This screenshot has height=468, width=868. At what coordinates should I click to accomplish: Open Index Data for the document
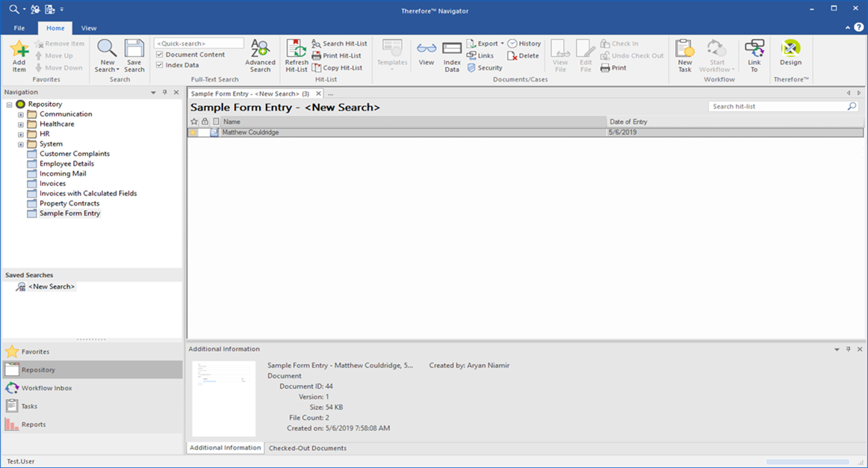coord(451,54)
